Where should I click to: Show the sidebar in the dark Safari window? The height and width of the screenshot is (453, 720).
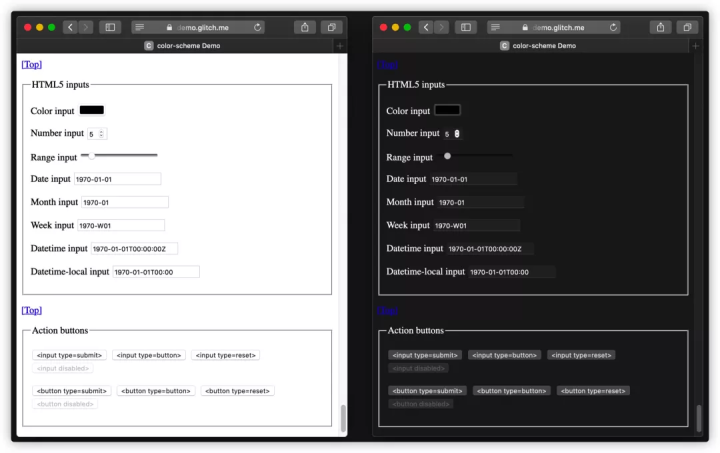pyautogui.click(x=465, y=27)
